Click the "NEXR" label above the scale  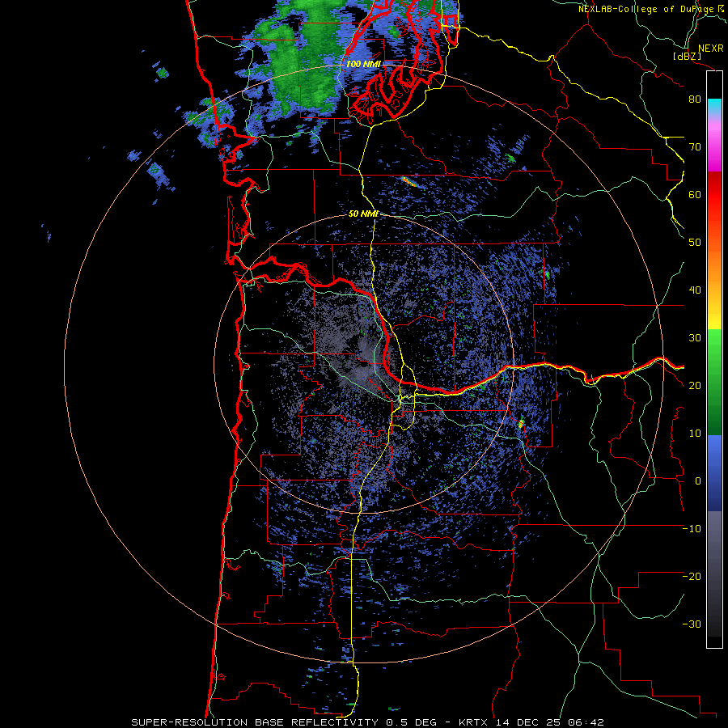pos(710,49)
